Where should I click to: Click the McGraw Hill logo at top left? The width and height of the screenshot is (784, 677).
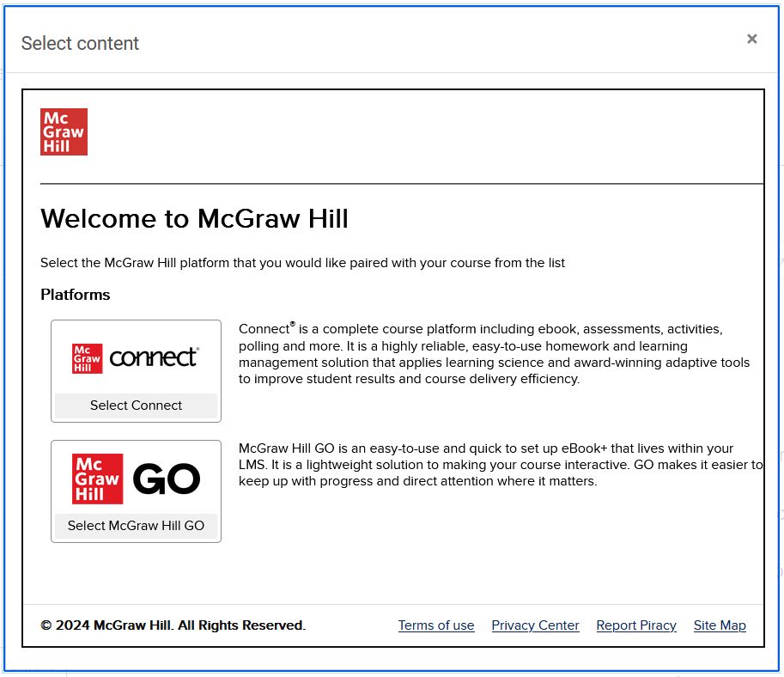63,131
